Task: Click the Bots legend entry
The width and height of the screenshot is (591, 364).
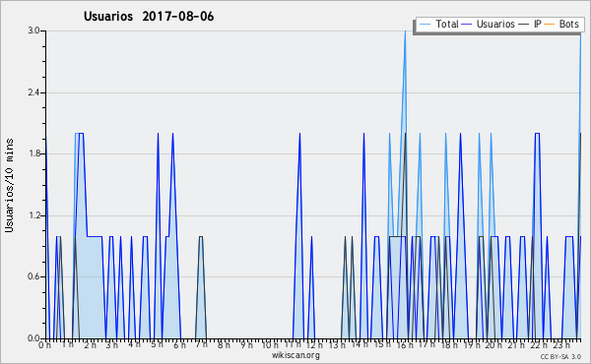Action: [561, 24]
